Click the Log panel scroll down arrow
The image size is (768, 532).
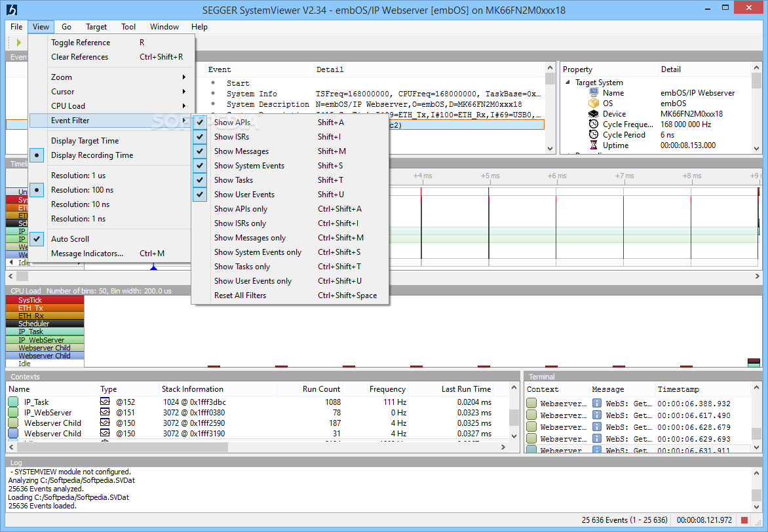coord(756,507)
